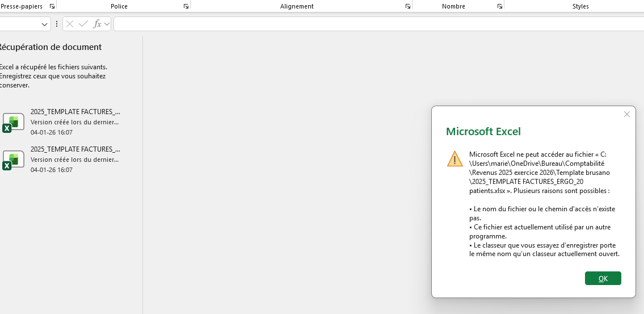The height and width of the screenshot is (314, 644).
Task: Open Alignement group dialog launcher
Action: 408,6
